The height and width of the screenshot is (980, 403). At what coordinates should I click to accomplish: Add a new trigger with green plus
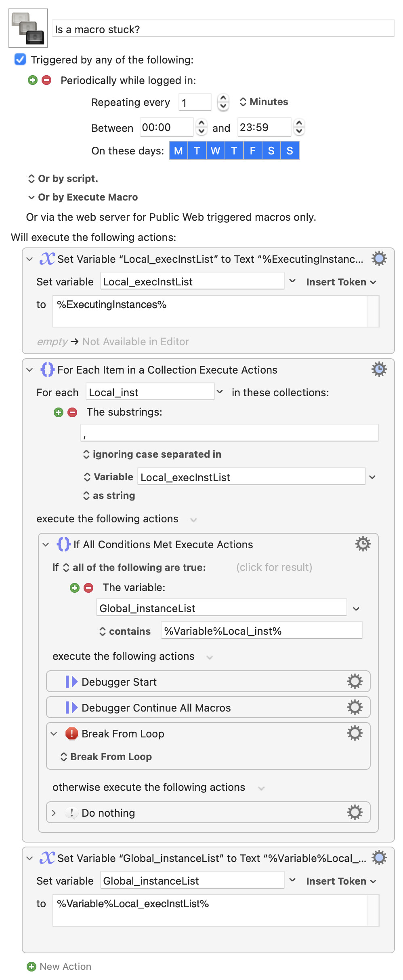click(x=33, y=80)
